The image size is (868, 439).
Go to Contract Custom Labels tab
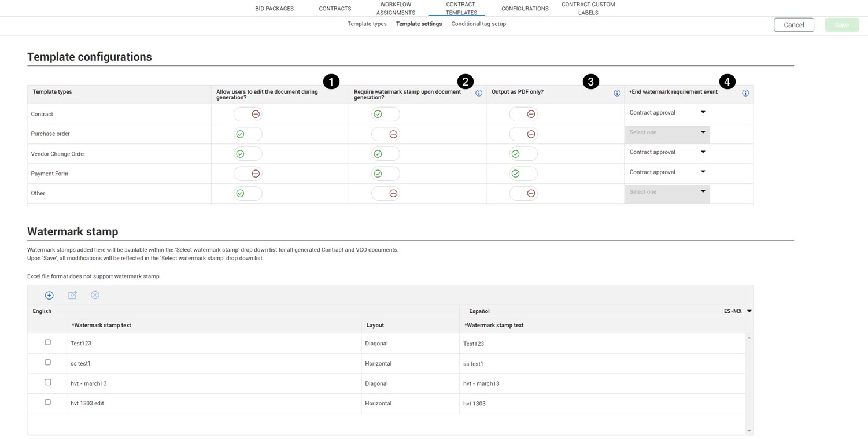point(588,9)
